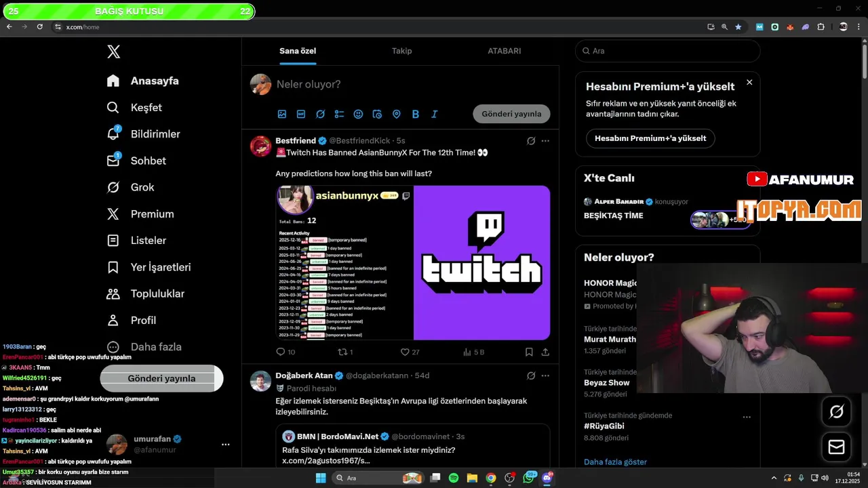
Task: Open browser extensions puzzle menu
Action: tap(821, 27)
